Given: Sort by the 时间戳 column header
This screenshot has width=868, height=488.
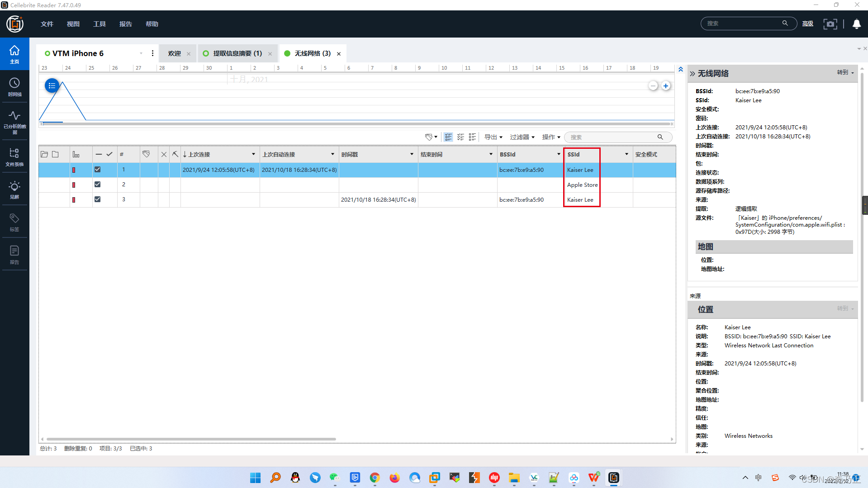Looking at the screenshot, I should (x=350, y=154).
